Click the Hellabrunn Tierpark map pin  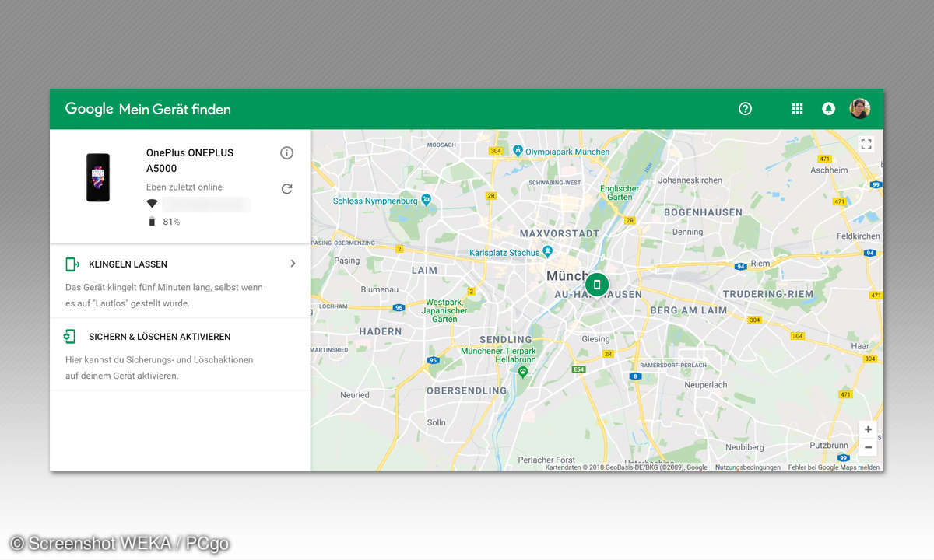523,373
